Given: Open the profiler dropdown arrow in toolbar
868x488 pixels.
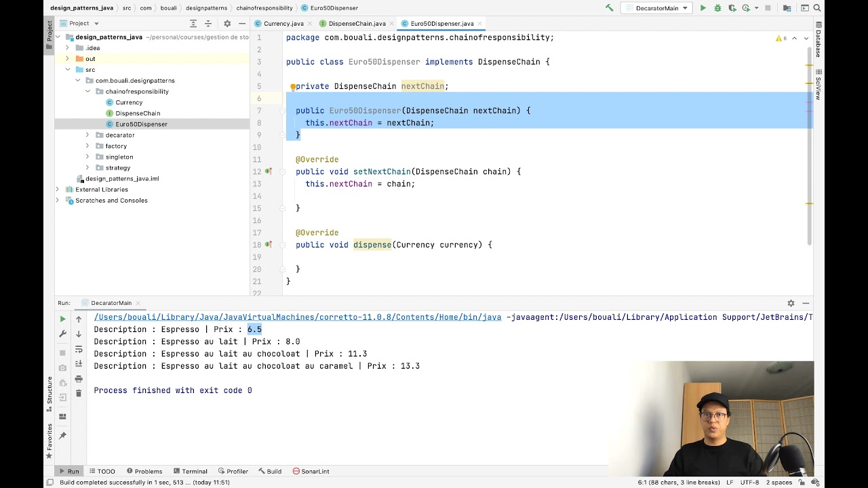Looking at the screenshot, I should (755, 8).
